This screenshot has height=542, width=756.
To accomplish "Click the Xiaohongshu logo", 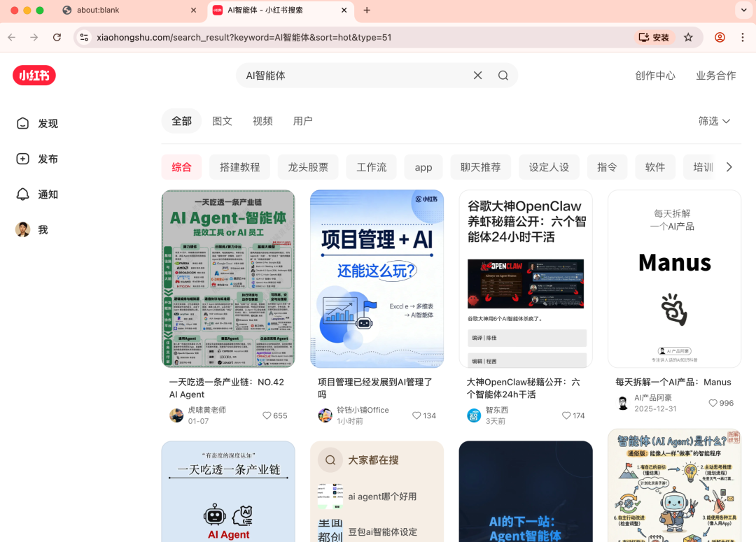I will 34,76.
